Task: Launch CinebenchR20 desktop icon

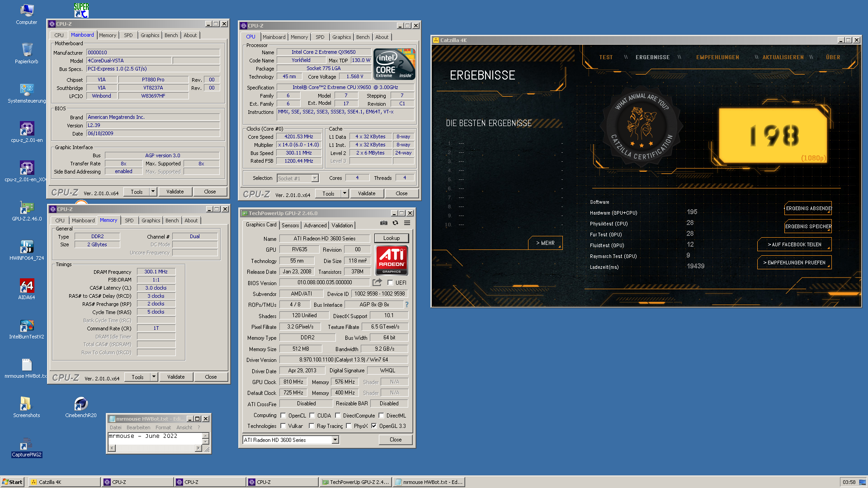Action: point(81,407)
